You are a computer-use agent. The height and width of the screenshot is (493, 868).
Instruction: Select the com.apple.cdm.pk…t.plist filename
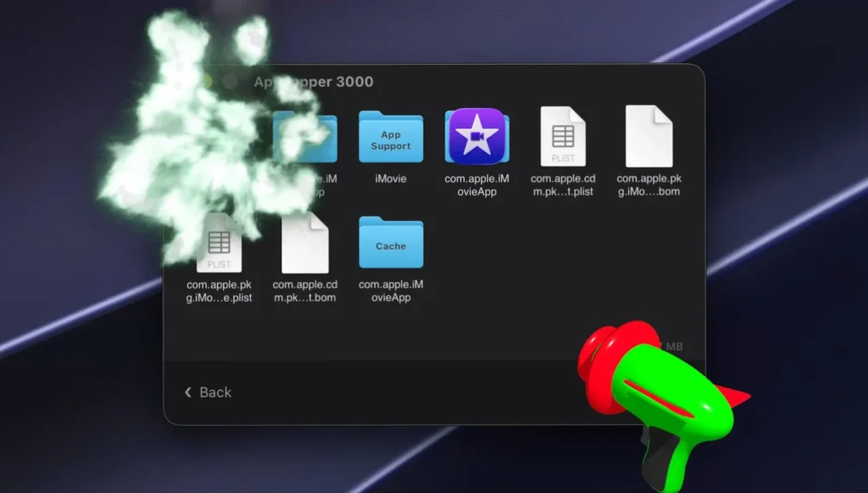(x=563, y=184)
